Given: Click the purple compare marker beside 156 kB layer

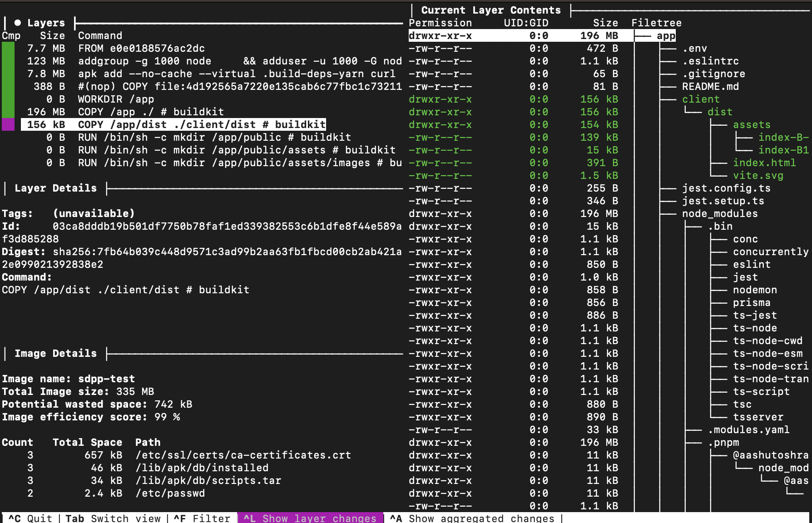Looking at the screenshot, I should (8, 124).
